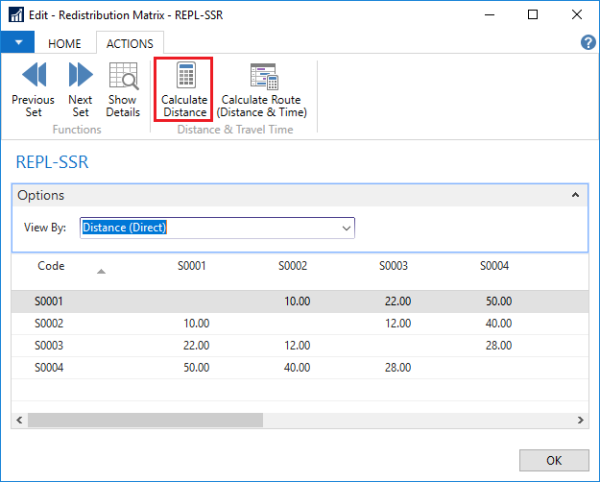Open the blue application menu dropdown
This screenshot has width=600, height=482.
(x=17, y=43)
